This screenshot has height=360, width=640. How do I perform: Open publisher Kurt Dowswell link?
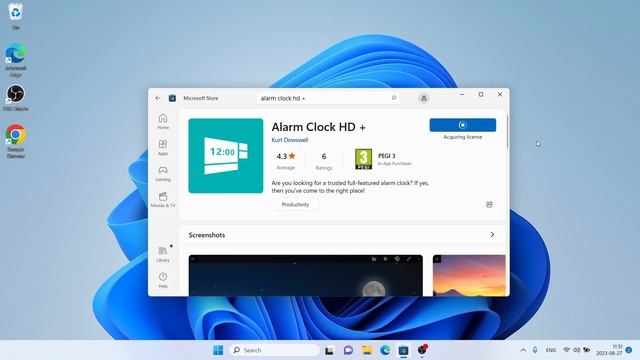click(290, 140)
